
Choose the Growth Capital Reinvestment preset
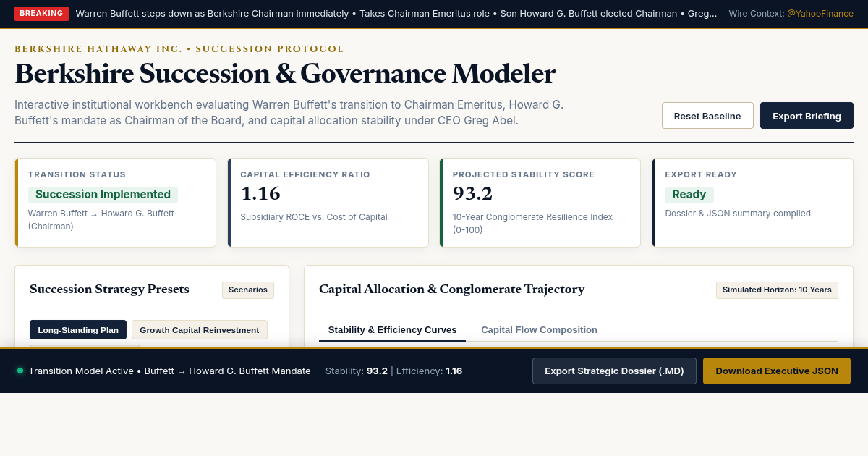pyautogui.click(x=200, y=329)
